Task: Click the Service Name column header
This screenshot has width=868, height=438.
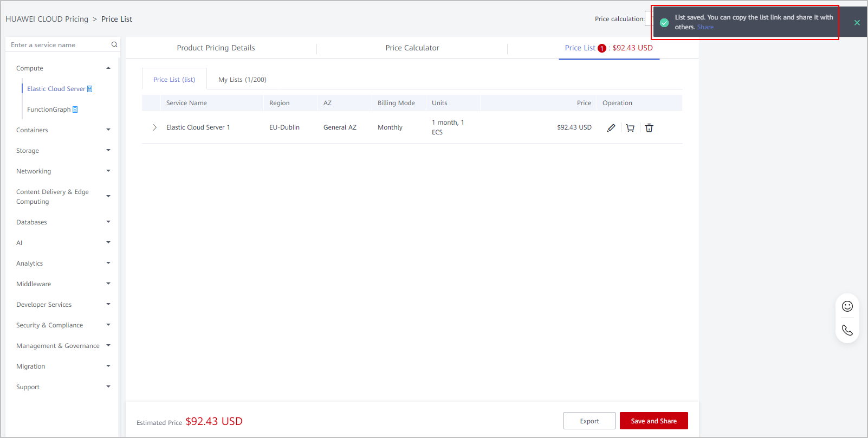Action: (x=186, y=103)
